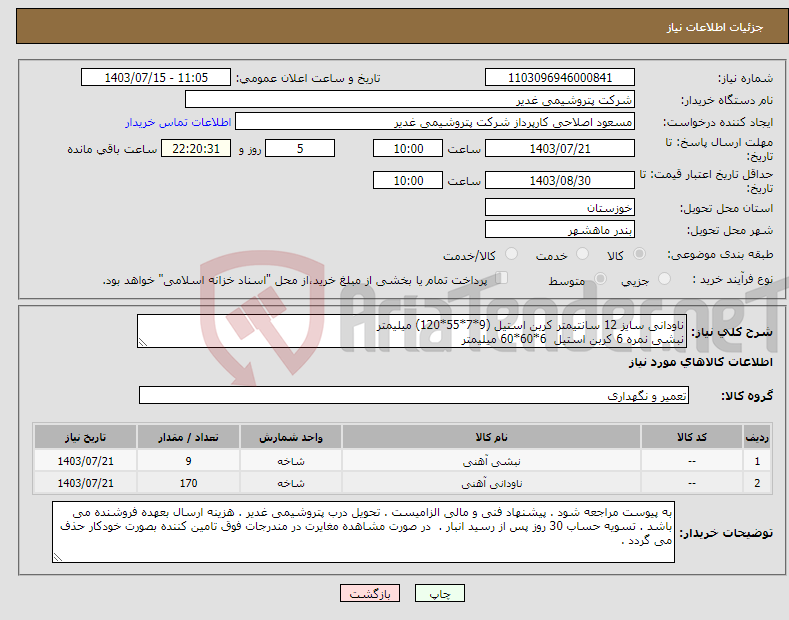Toggle the Islamic treasury payment checkbox
Image resolution: width=789 pixels, height=620 pixels.
click(x=501, y=278)
